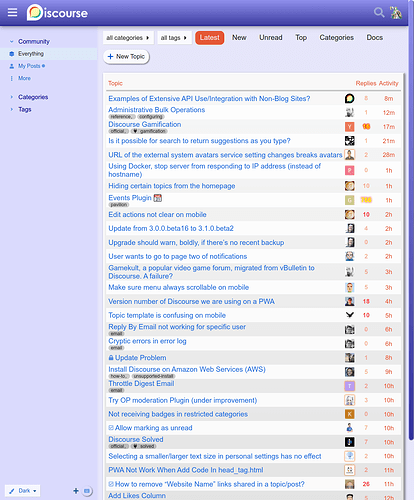Click avatar on User wants to go row
The height and width of the screenshot is (500, 414).
point(349,256)
